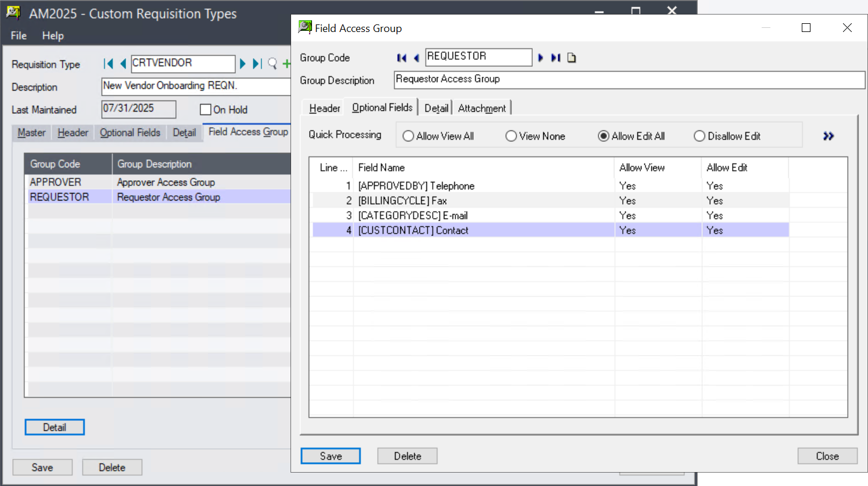
Task: Click the double-arrow Quick Processing go icon
Action: point(828,136)
